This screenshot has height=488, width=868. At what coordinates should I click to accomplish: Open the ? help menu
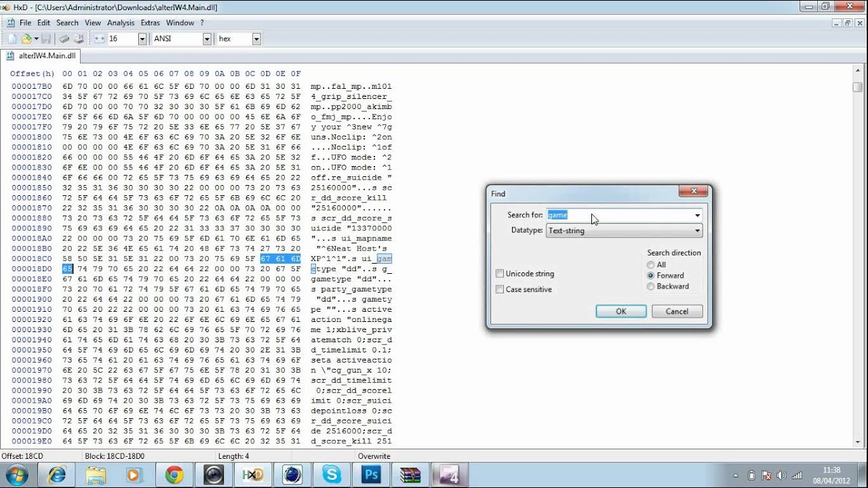click(x=201, y=22)
